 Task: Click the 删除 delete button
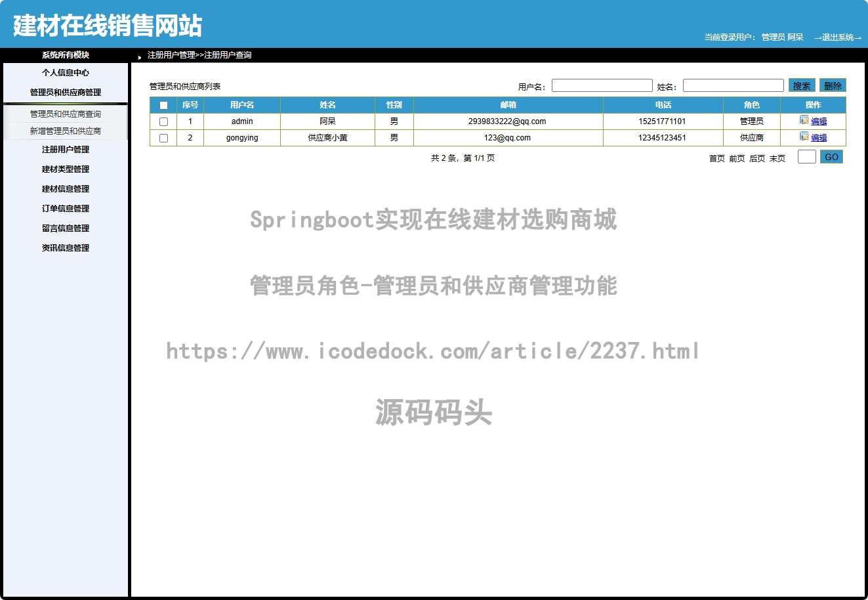pyautogui.click(x=833, y=85)
